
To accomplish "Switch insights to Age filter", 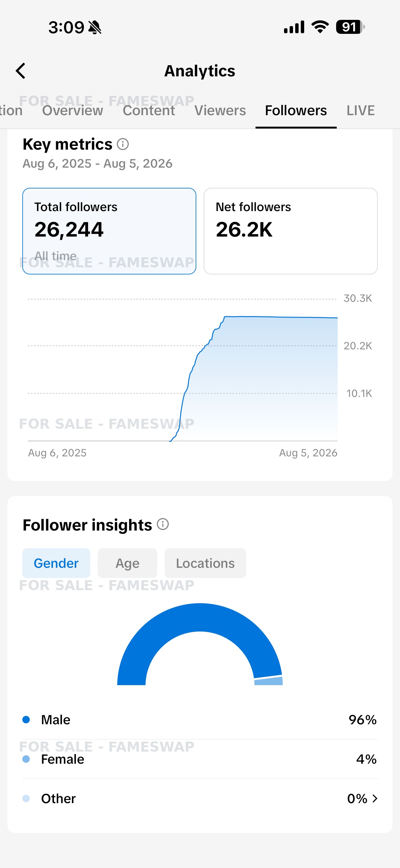I will (x=127, y=563).
